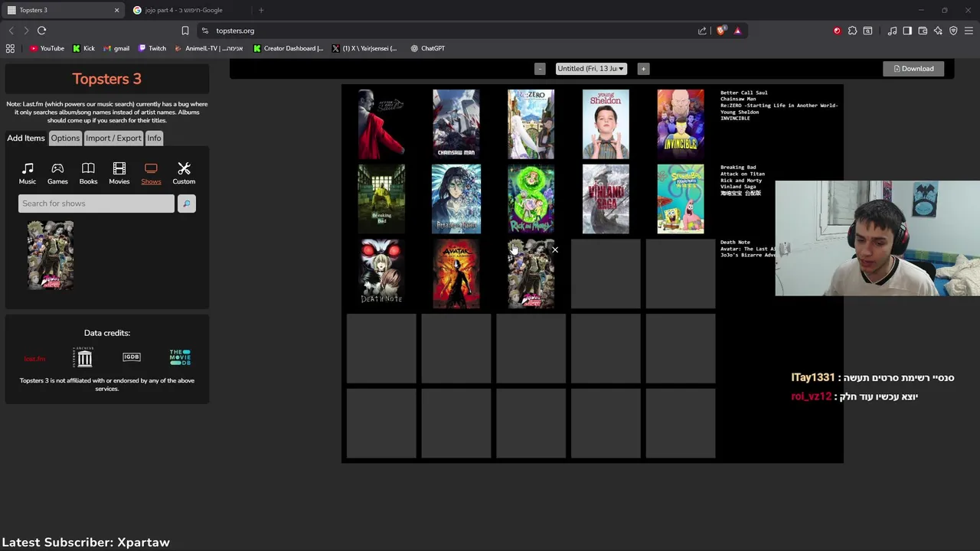Select the Topsters 3 browser tab
This screenshot has width=980, height=551.
click(x=64, y=10)
